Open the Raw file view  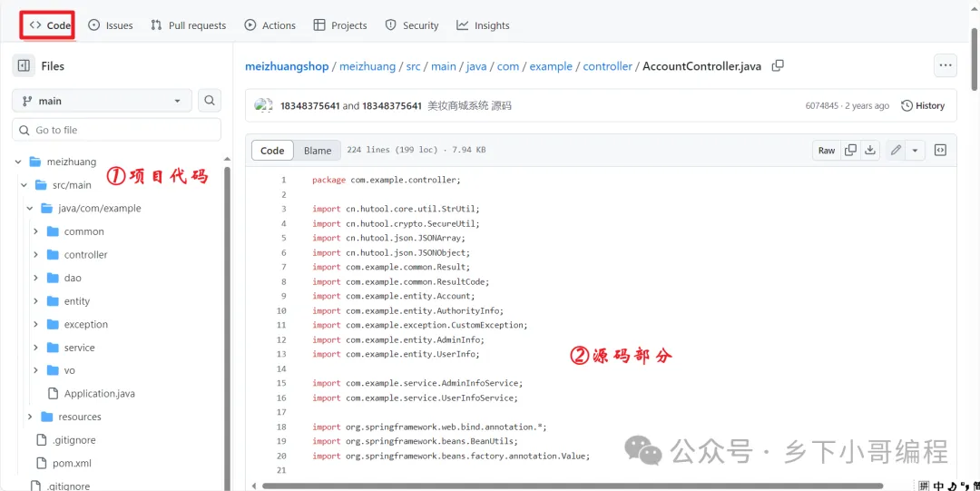827,150
